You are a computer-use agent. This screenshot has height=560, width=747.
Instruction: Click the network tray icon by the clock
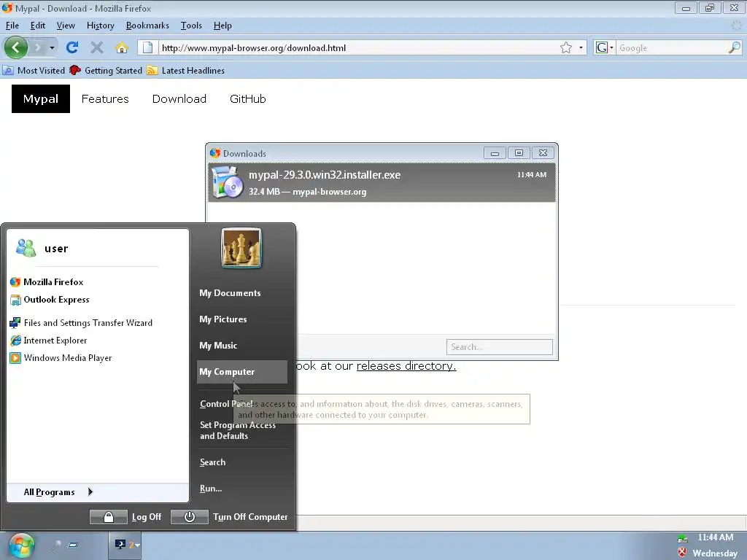pos(682,538)
